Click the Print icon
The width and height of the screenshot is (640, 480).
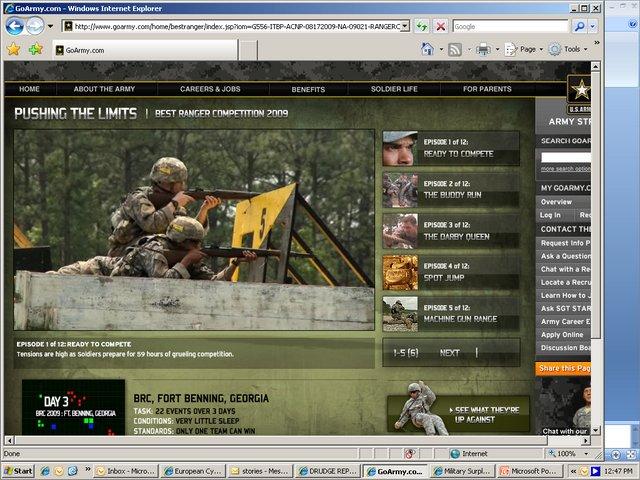tap(483, 49)
